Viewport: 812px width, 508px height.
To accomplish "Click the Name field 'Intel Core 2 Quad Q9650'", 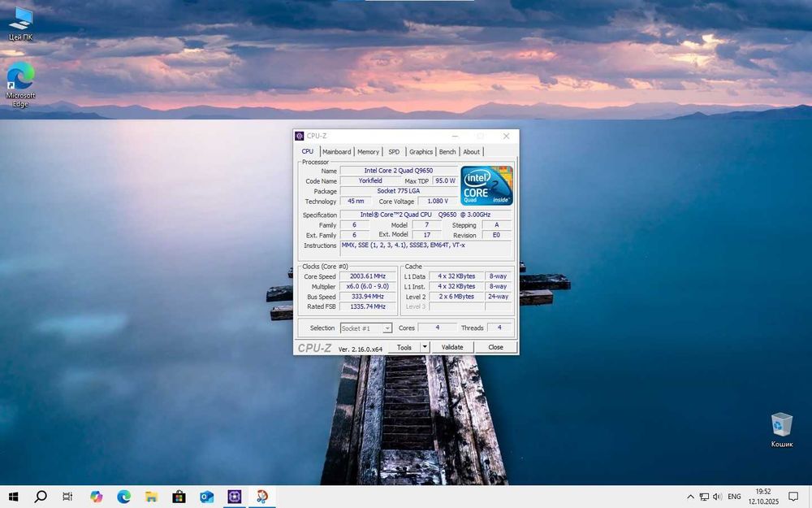I will (x=399, y=171).
